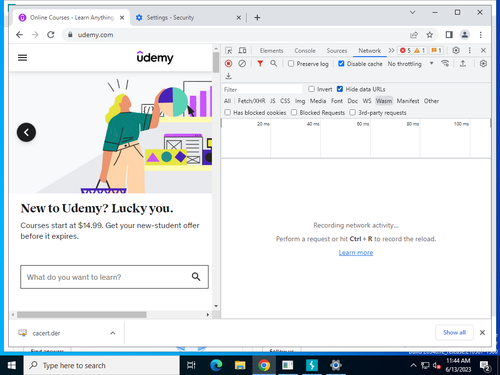Click the browser back arrow

tap(20, 35)
